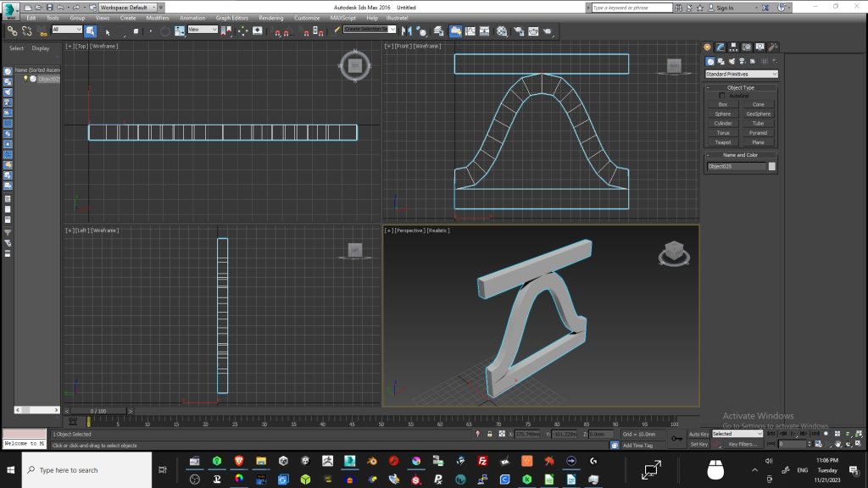Select the Cameras category icon

[743, 61]
